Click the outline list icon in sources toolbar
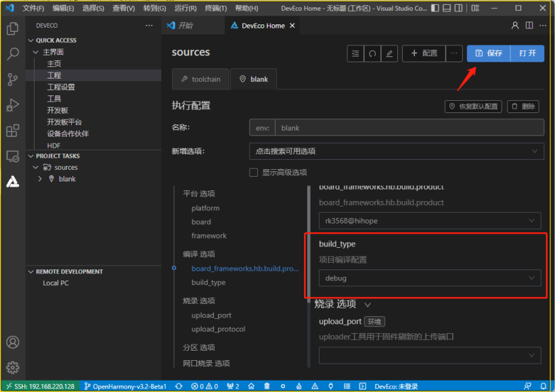 click(x=355, y=53)
